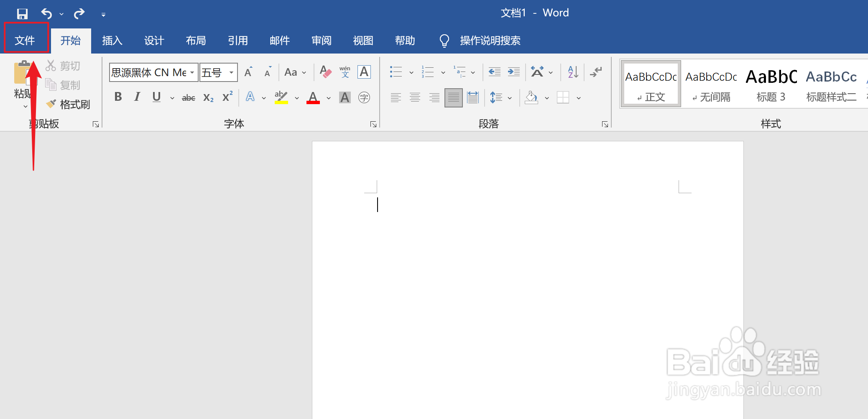Apply bold formatting
The image size is (868, 419).
(x=117, y=97)
